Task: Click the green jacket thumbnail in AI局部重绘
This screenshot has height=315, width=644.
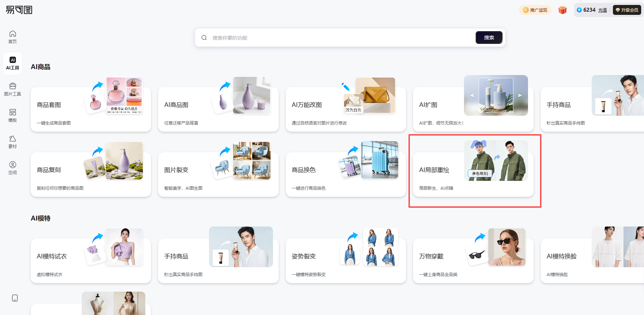Action: (496, 160)
